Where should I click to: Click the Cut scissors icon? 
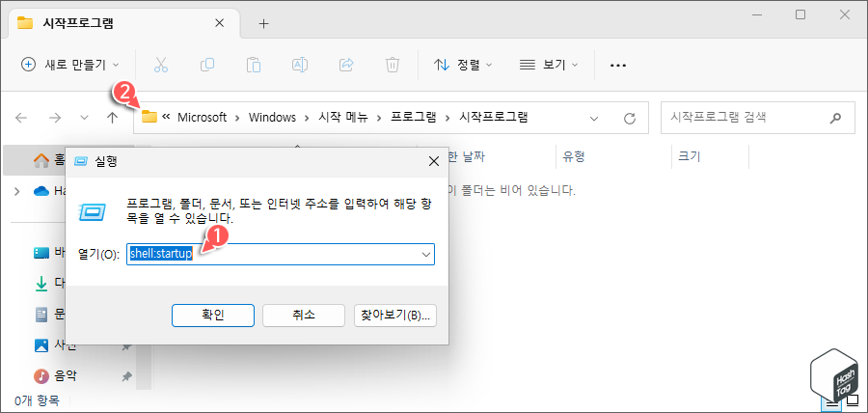point(160,65)
